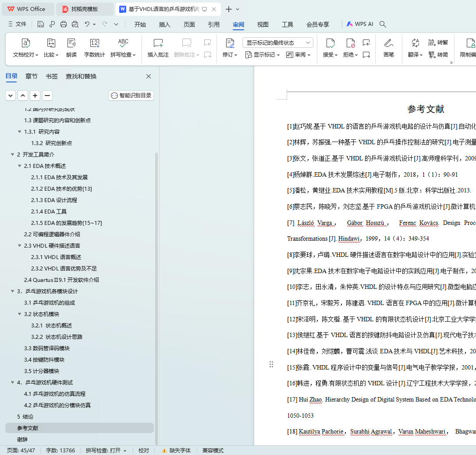Open WPS AI assistant
476x455 pixels.
tap(360, 24)
